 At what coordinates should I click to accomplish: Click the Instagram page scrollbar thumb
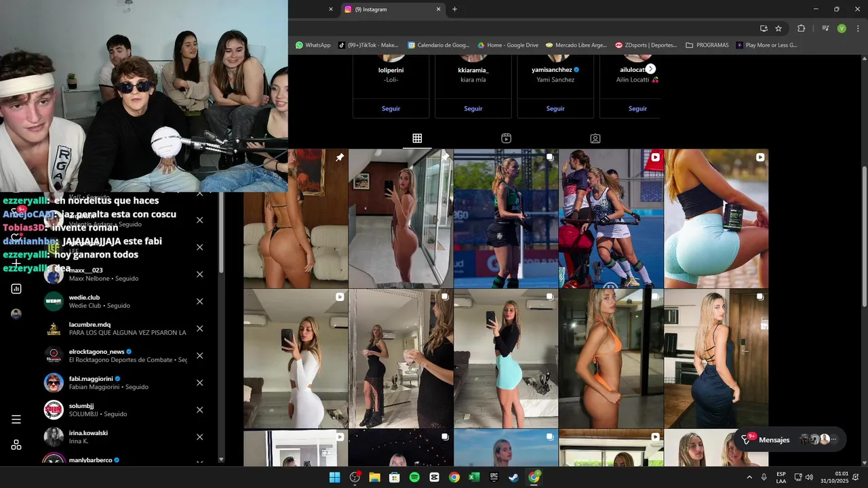(864, 236)
